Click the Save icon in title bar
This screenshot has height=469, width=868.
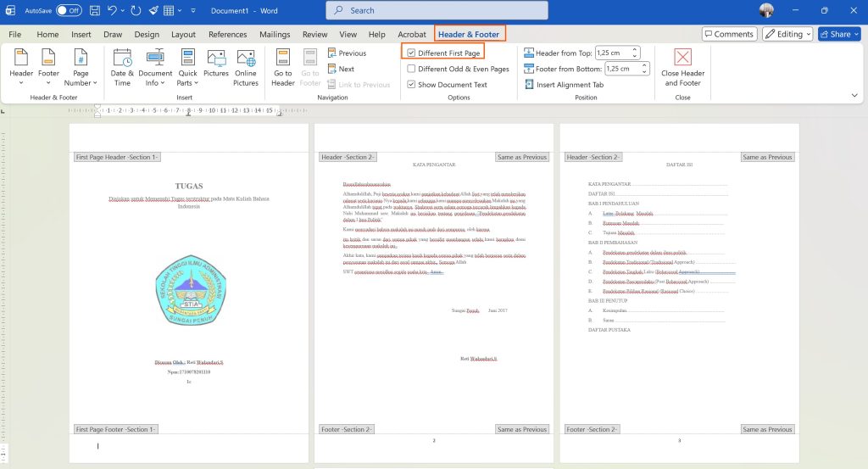(x=95, y=11)
